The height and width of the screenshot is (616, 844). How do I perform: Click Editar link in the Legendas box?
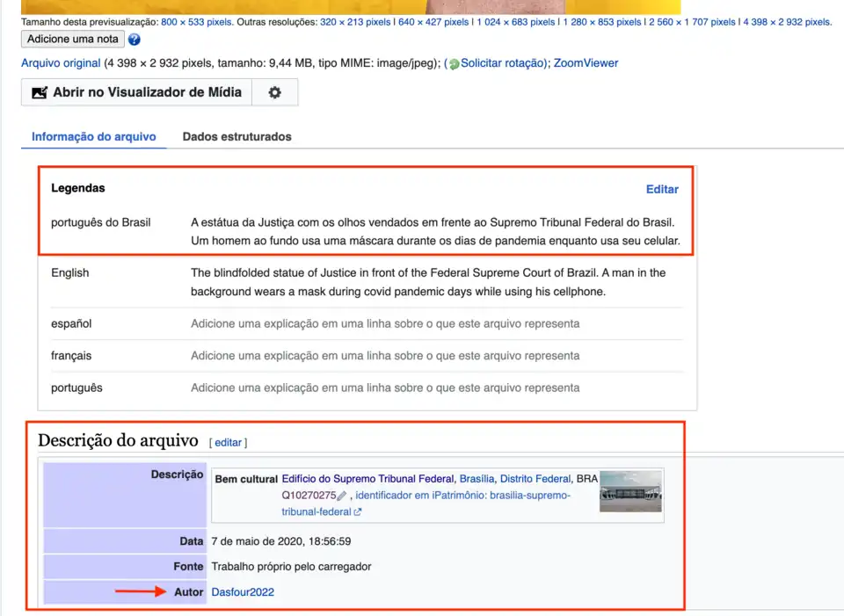pyautogui.click(x=662, y=189)
